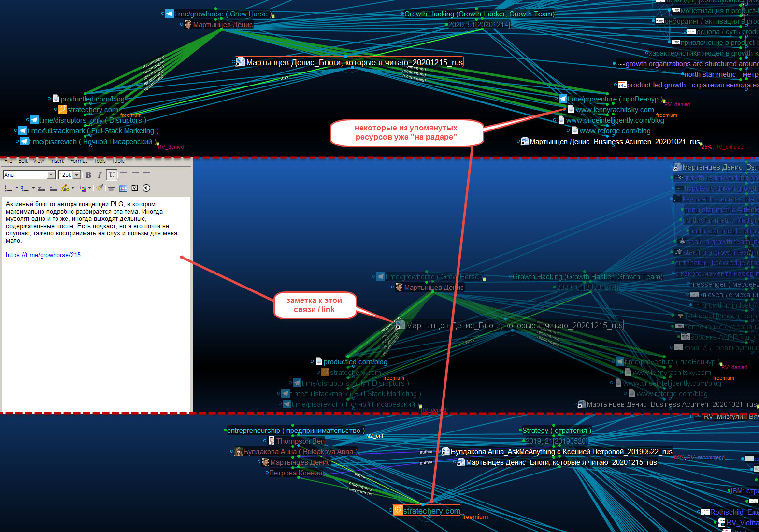
Task: Decrease indent of the note text
Action: click(x=42, y=188)
